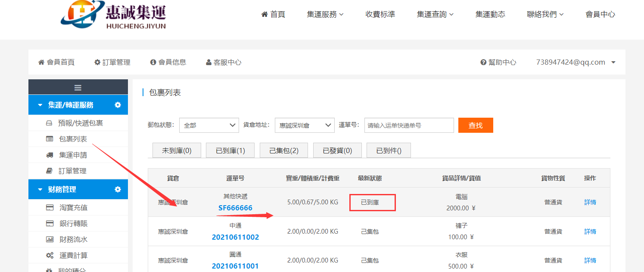The height and width of the screenshot is (272, 644).
Task: Open 會員首頁 in the member bar
Action: coord(56,62)
